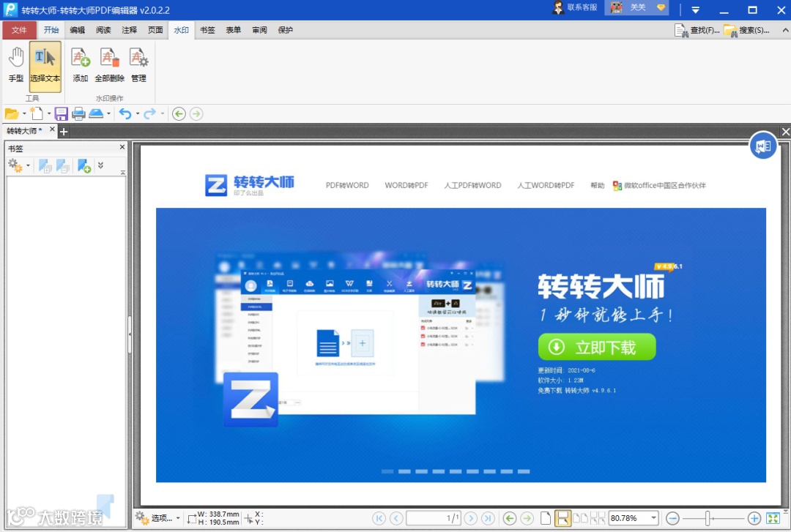Zoom in with the plus button

(754, 518)
